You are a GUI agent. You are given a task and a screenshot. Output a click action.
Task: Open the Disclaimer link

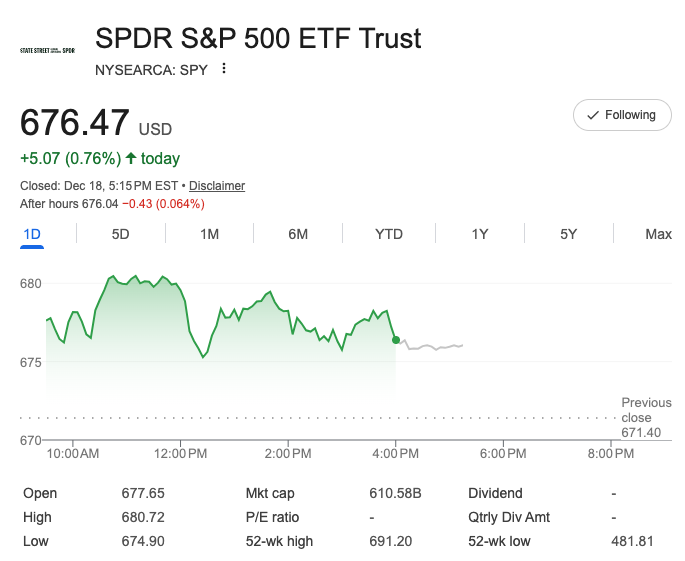click(x=217, y=186)
